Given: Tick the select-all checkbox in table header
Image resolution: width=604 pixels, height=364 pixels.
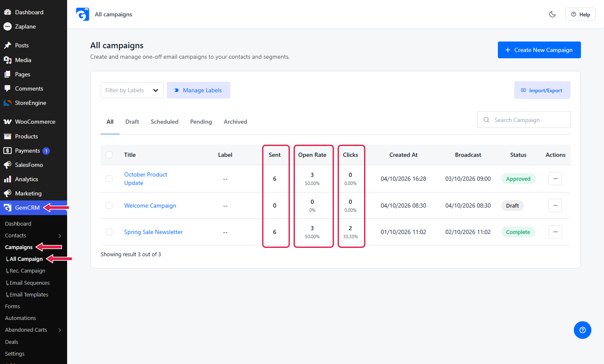Looking at the screenshot, I should pyautogui.click(x=109, y=155).
